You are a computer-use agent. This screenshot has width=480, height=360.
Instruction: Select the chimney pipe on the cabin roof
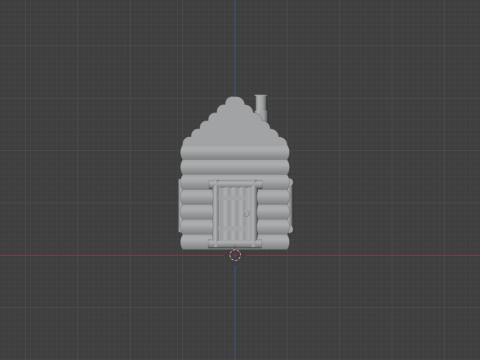pos(261,108)
